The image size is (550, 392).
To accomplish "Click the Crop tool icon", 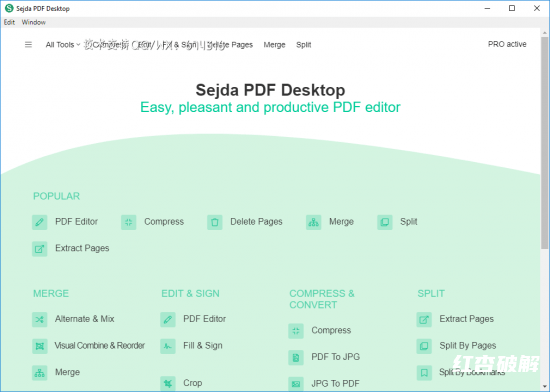I will pos(168,383).
